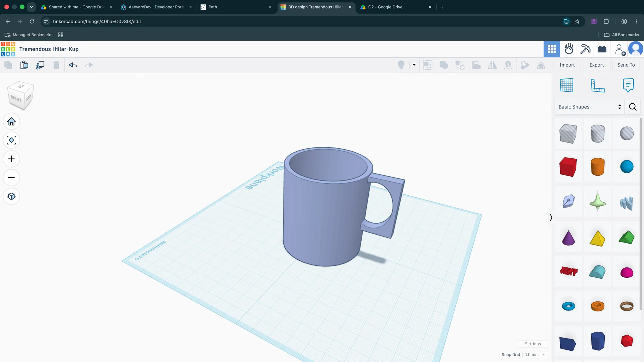
Task: Open the Blocks pickaxe editor icon
Action: pyautogui.click(x=585, y=49)
